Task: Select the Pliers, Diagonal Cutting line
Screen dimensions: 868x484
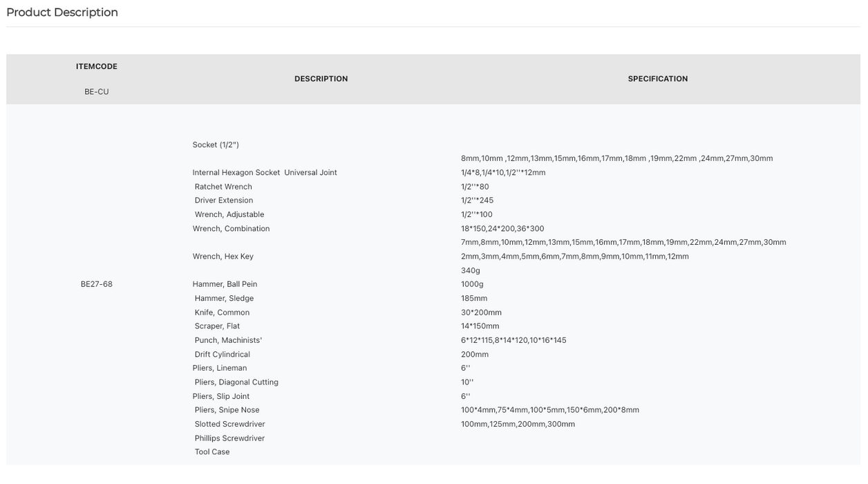Action: (x=236, y=382)
